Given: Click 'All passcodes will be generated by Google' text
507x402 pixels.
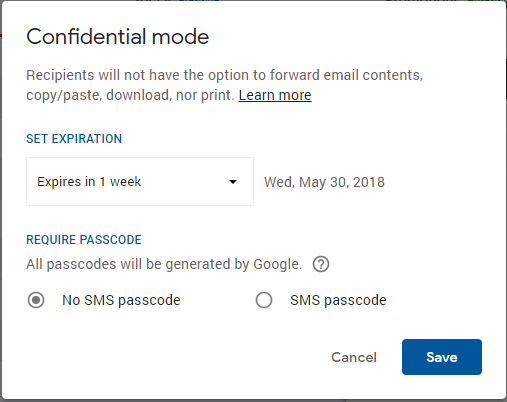Looking at the screenshot, I should pyautogui.click(x=164, y=264).
